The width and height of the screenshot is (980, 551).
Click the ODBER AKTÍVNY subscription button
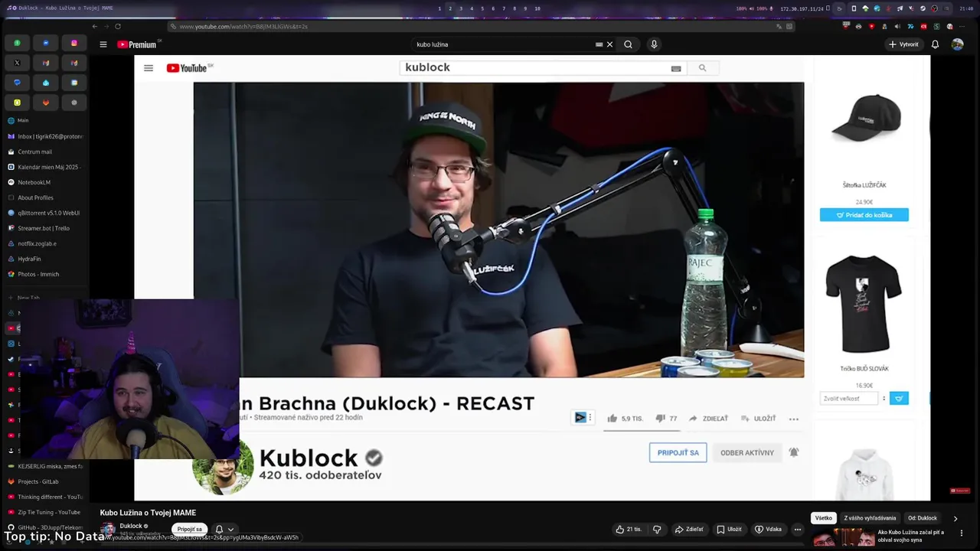click(747, 452)
